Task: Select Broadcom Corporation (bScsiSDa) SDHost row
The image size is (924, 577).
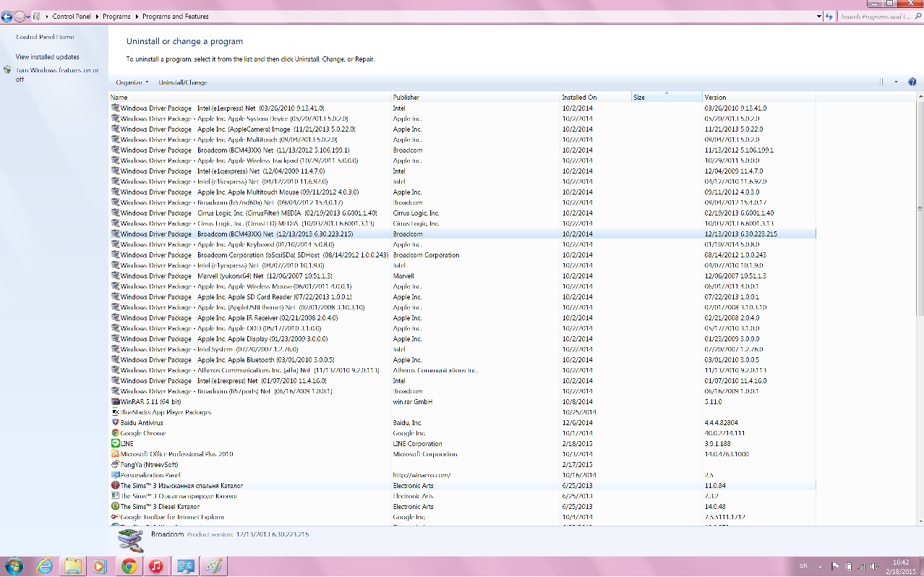Action: pyautogui.click(x=463, y=255)
